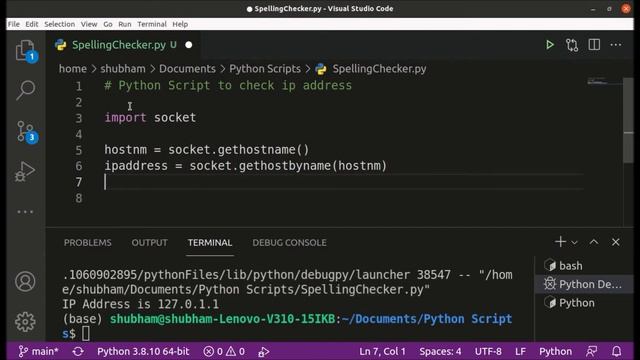Close the terminal panel
This screenshot has width=640, height=360.
pyautogui.click(x=616, y=242)
